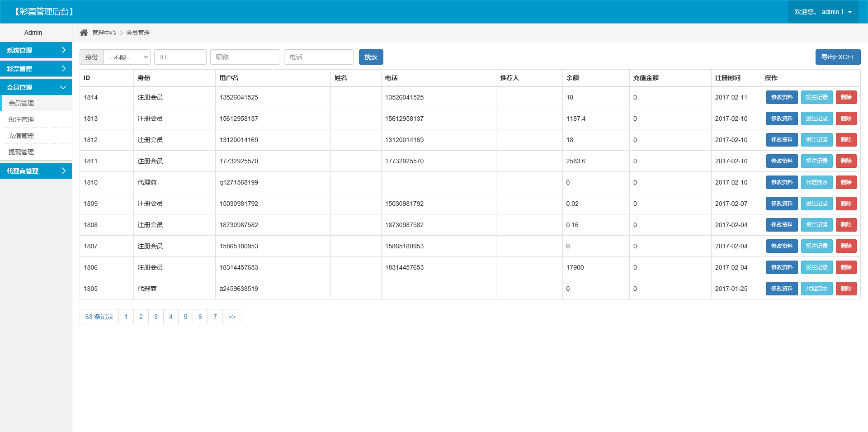Delete user 1806 with 删除
Screen dimensions: 868x432
point(846,267)
